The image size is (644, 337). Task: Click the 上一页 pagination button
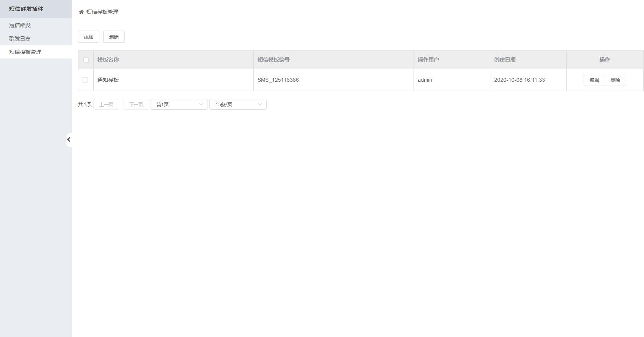click(x=106, y=104)
